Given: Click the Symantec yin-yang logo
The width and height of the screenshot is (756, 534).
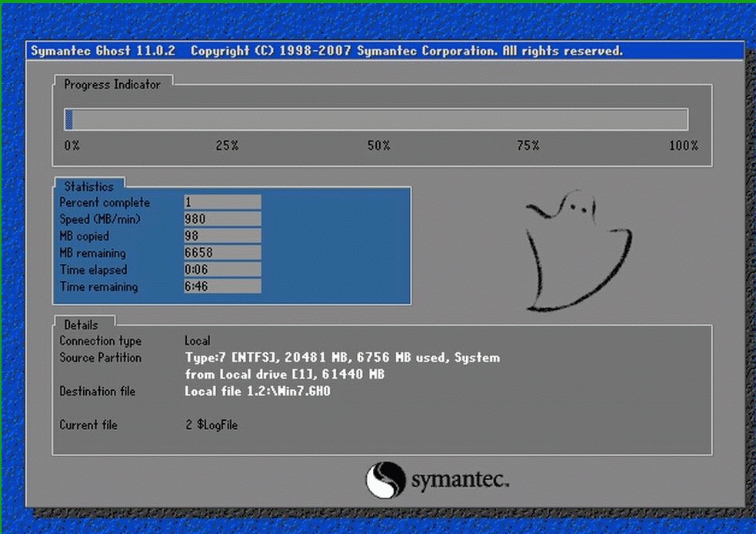Looking at the screenshot, I should (x=384, y=480).
